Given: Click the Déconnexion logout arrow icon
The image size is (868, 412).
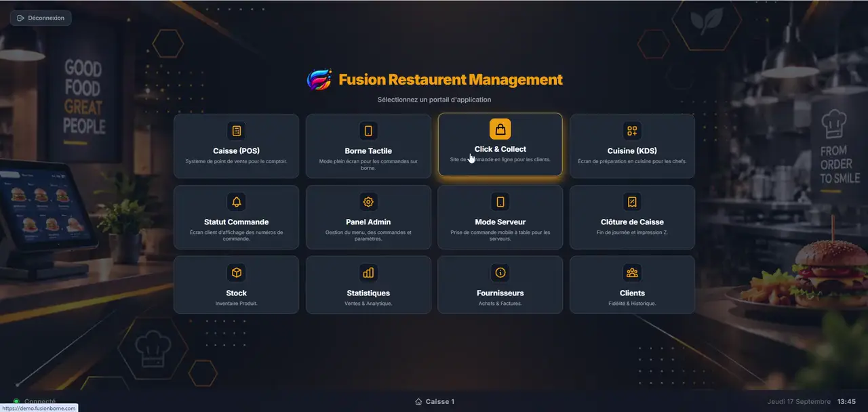Looking at the screenshot, I should coord(20,18).
